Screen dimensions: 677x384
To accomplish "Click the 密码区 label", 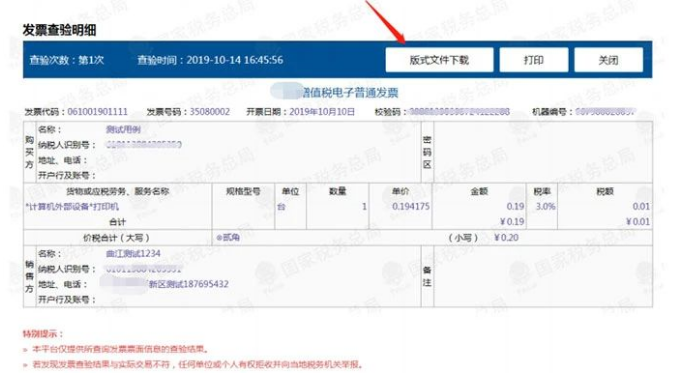I will click(427, 152).
